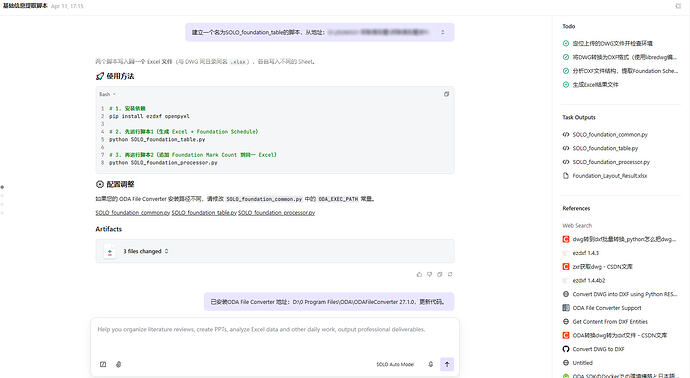690x378 pixels.
Task: Click the globe icon beside Untitled reference
Action: (x=566, y=363)
